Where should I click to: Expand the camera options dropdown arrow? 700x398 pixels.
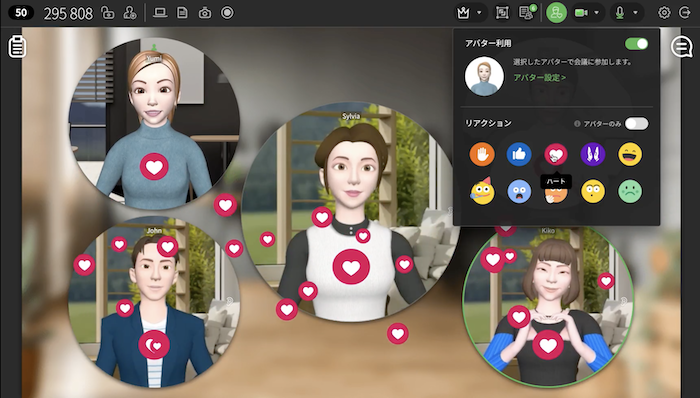[x=597, y=13]
